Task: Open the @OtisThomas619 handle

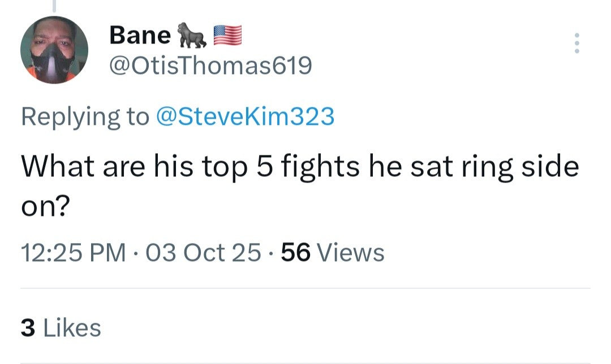Action: tap(210, 67)
